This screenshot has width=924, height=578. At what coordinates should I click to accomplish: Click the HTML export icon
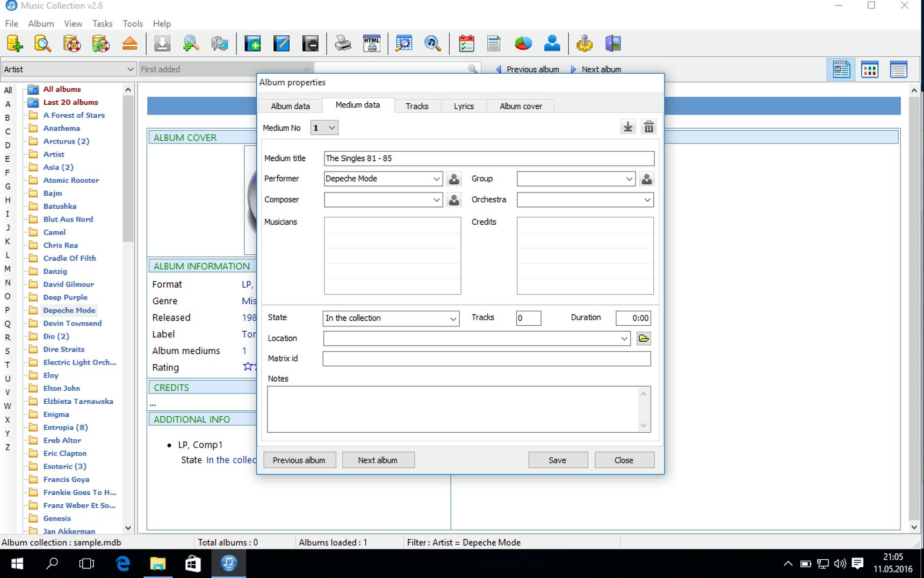[x=372, y=44]
